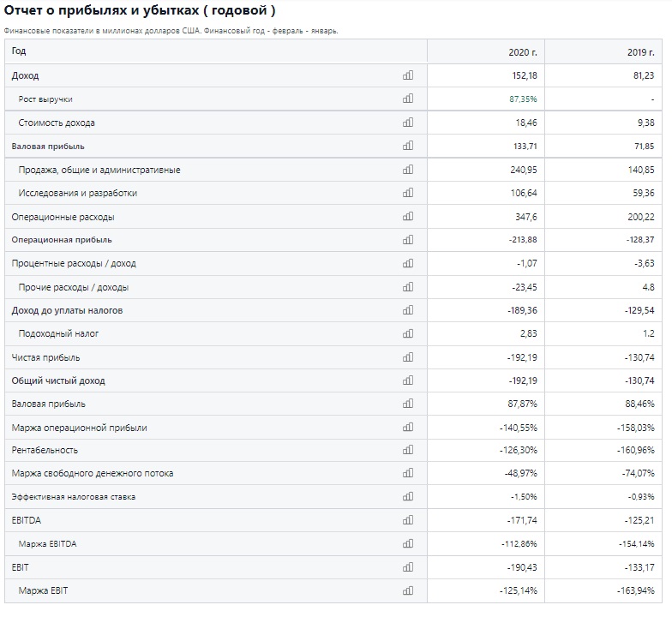Show chart for Операционная прибыль
The height and width of the screenshot is (617, 672).
(408, 240)
